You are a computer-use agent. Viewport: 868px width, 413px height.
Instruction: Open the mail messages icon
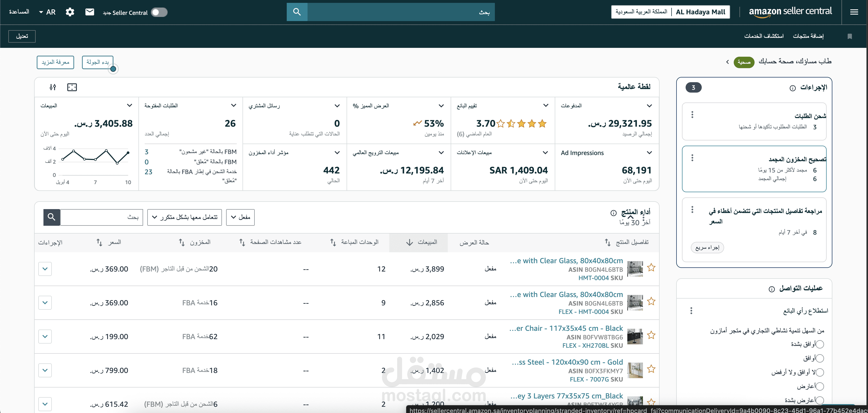click(90, 12)
